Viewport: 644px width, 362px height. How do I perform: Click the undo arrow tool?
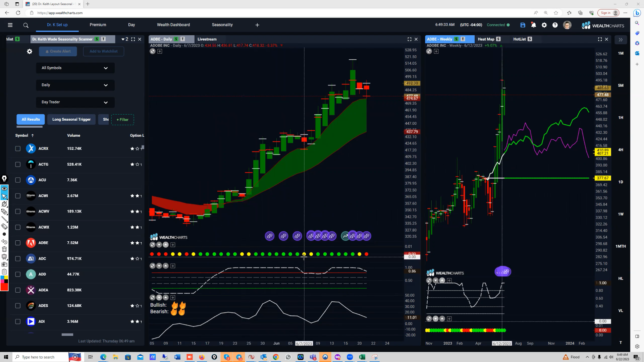click(4, 242)
